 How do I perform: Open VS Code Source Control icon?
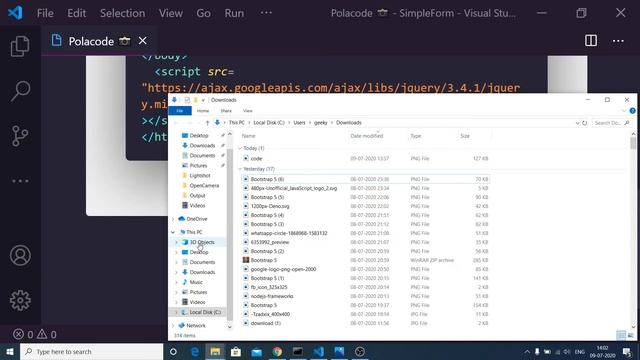20,136
